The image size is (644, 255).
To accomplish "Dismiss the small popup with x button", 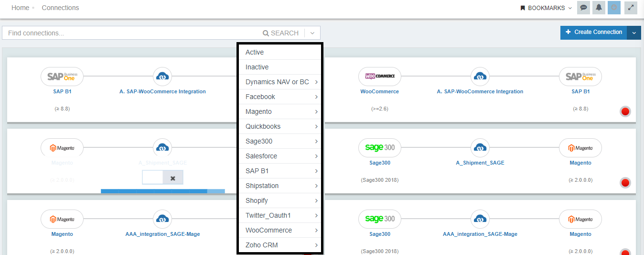I will 172,177.
